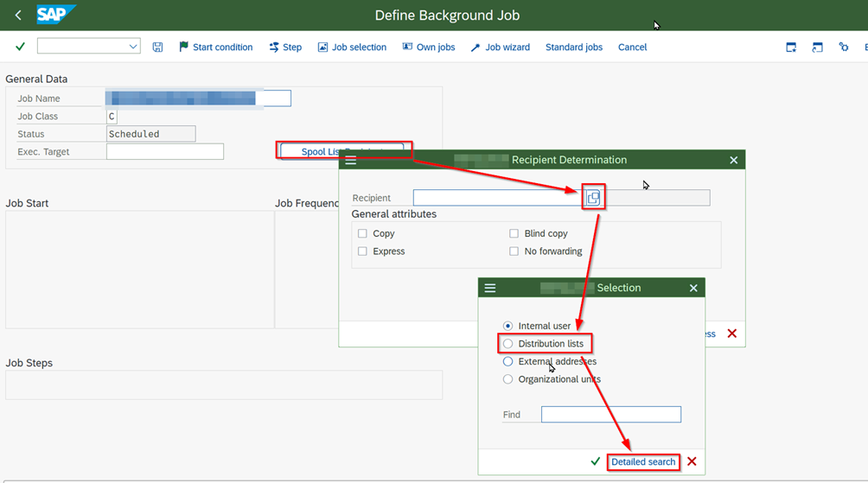Click the SAP back arrow icon
868x483 pixels.
click(18, 16)
